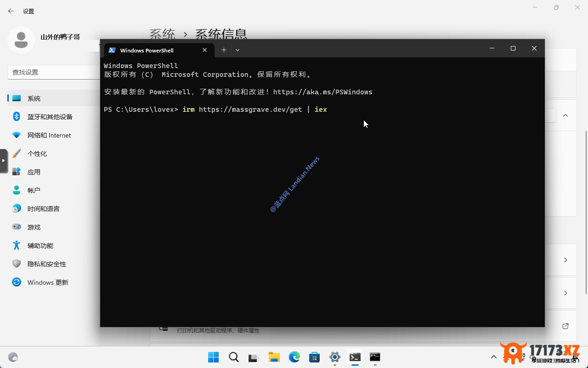The image size is (588, 368).
Task: Switch to Windows Terminal on taskbar
Action: (355, 357)
